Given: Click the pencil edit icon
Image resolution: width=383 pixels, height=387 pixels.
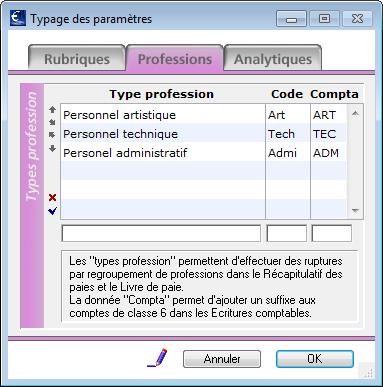Looking at the screenshot, I should point(157,358).
